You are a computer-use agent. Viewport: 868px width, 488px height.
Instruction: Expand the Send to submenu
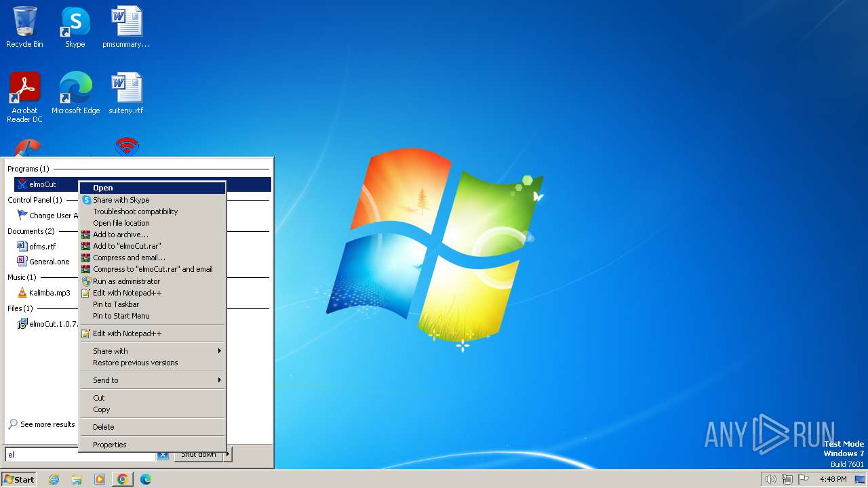(x=153, y=380)
